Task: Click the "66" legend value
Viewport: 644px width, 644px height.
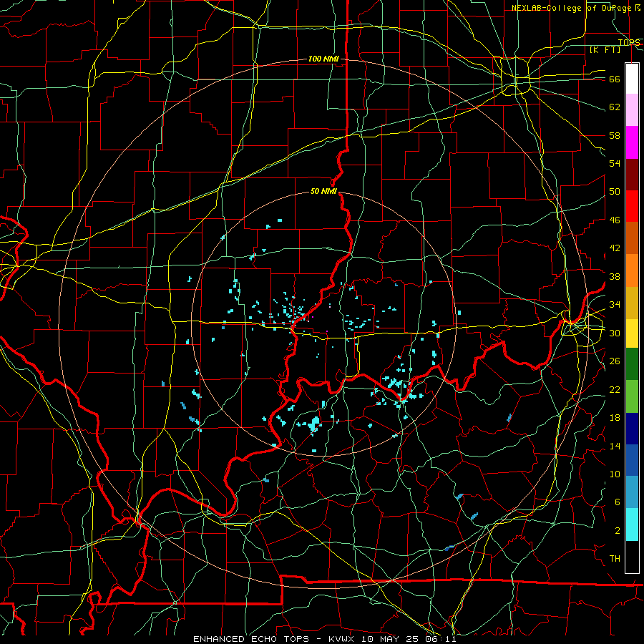Action: [x=615, y=79]
